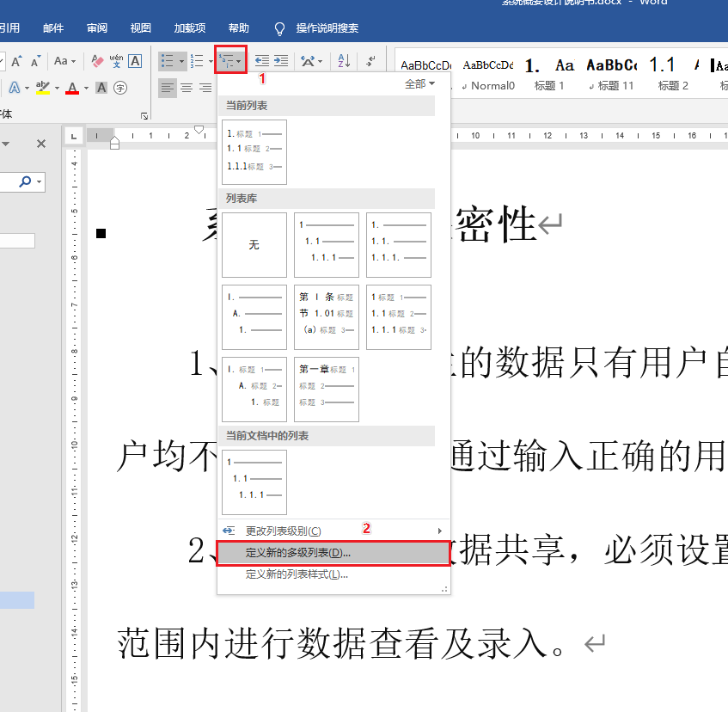Switch to the 视图 ribbon tab

coord(140,28)
